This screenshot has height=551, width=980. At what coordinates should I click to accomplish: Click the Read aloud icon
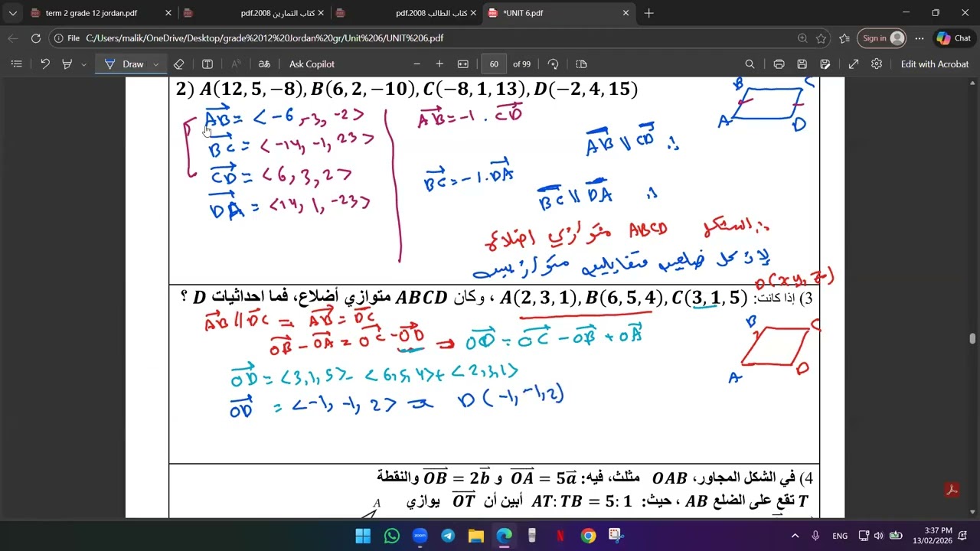236,64
